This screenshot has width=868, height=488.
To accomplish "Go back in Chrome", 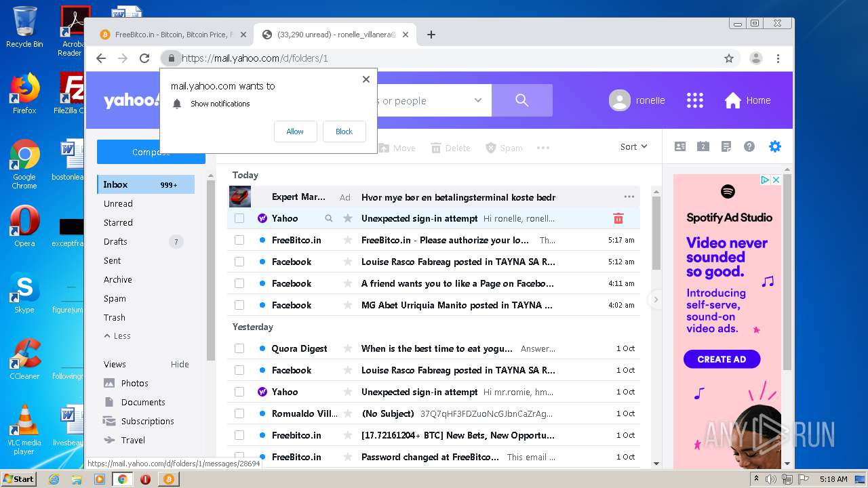I will pos(101,58).
